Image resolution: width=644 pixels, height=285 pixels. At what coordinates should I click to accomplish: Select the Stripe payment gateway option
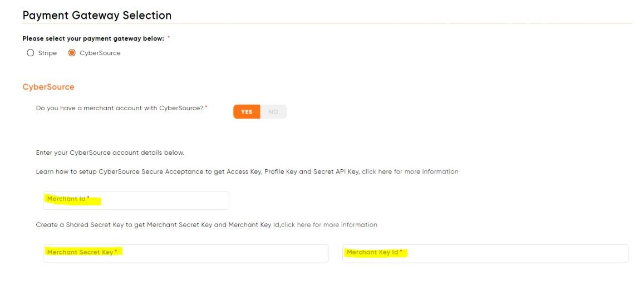pyautogui.click(x=31, y=53)
